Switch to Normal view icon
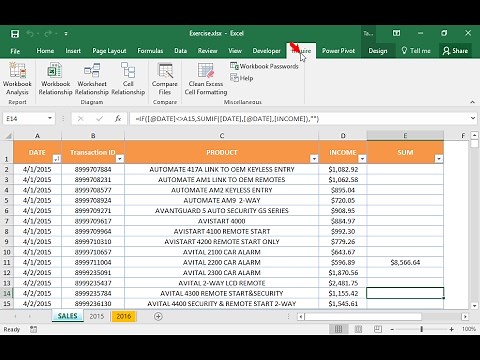Viewport: 480px width, 360px height. coord(338,329)
